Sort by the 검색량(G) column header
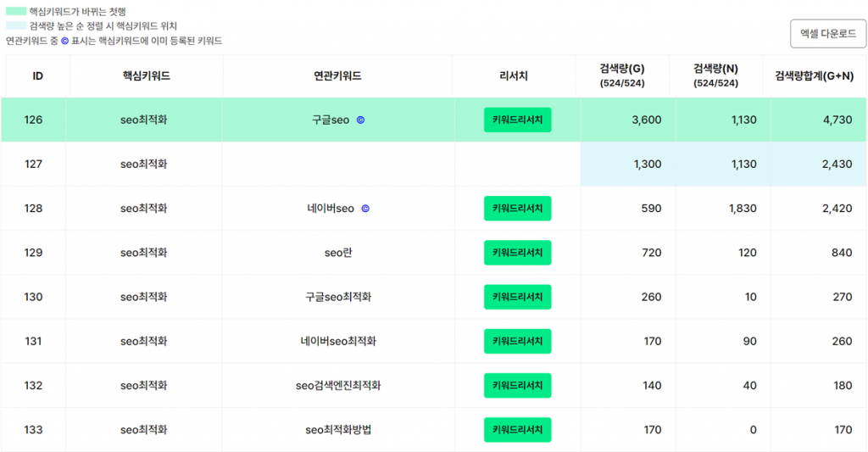 (x=621, y=75)
